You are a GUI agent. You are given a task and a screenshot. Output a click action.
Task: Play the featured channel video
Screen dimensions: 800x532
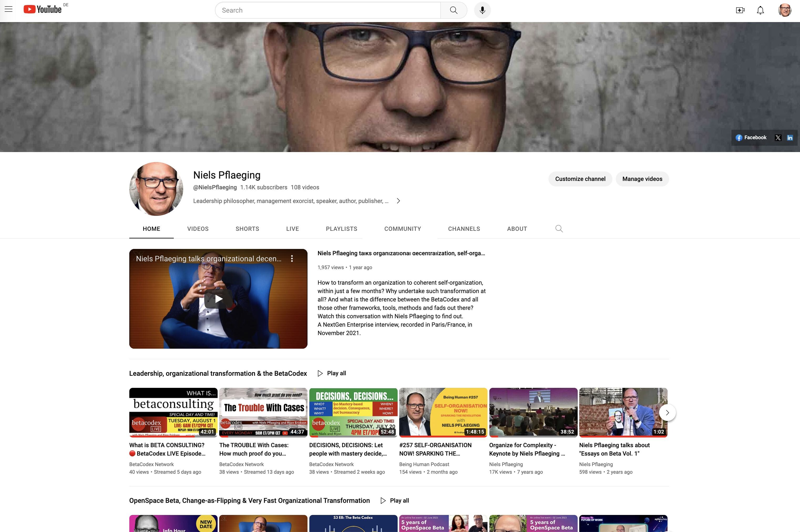[x=218, y=299]
